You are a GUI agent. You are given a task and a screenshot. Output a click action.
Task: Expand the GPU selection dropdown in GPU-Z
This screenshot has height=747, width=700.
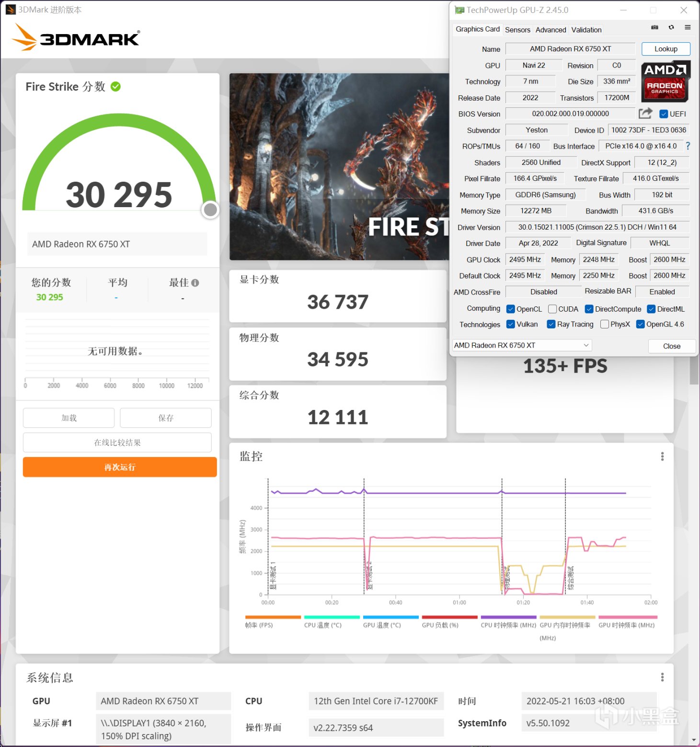[522, 345]
